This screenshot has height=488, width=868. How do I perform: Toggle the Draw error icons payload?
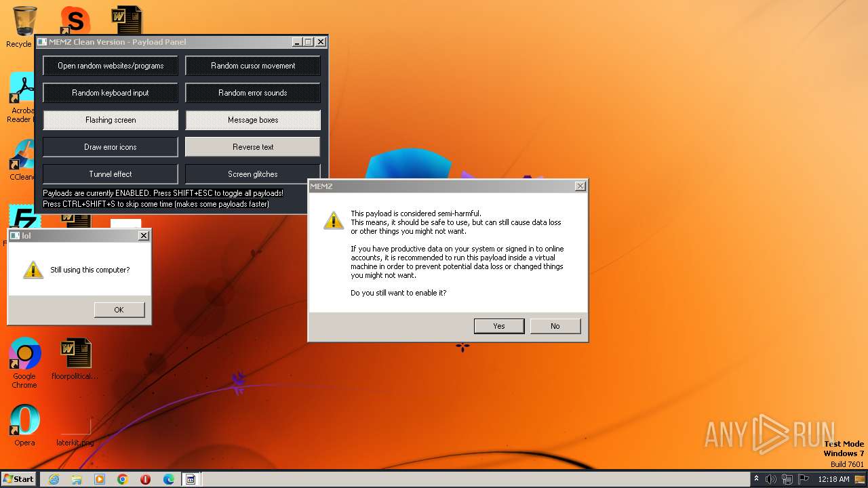coord(111,147)
